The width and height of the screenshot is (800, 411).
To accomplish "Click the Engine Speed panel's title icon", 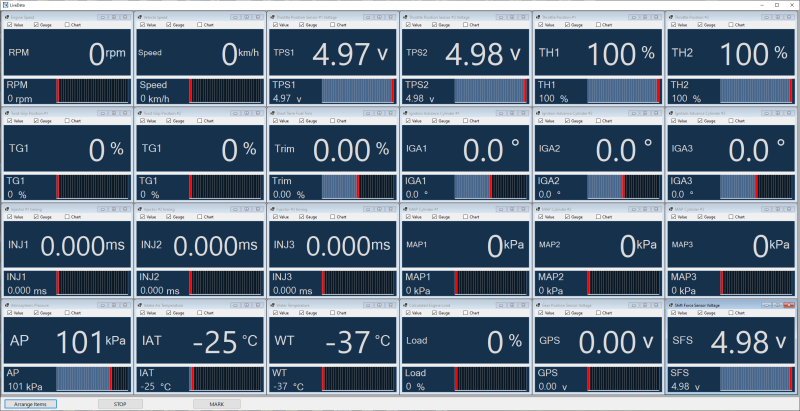I will pos(7,17).
